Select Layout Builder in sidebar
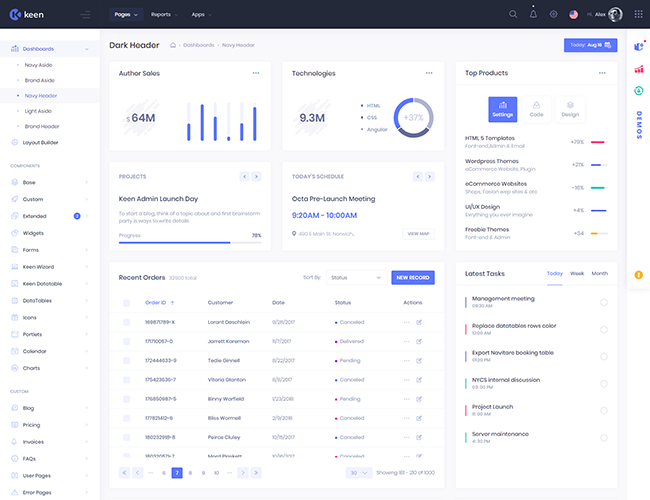The width and height of the screenshot is (650, 500). coord(41,142)
